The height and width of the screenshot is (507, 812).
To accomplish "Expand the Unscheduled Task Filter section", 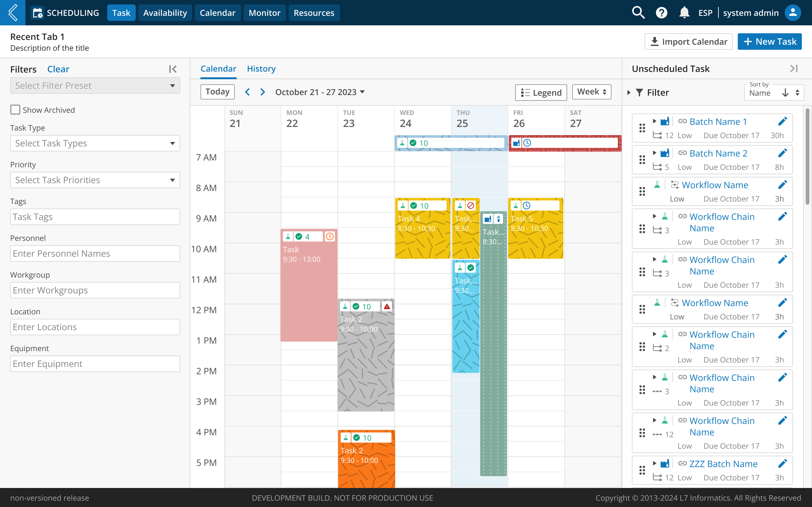I will tap(629, 93).
